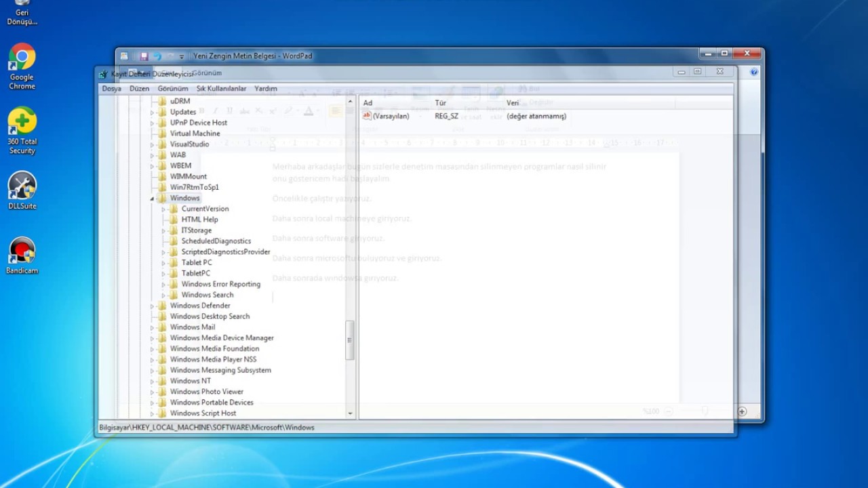This screenshot has height=488, width=868.
Task: Click Redo in WordPad quick access toolbar
Action: pyautogui.click(x=170, y=56)
